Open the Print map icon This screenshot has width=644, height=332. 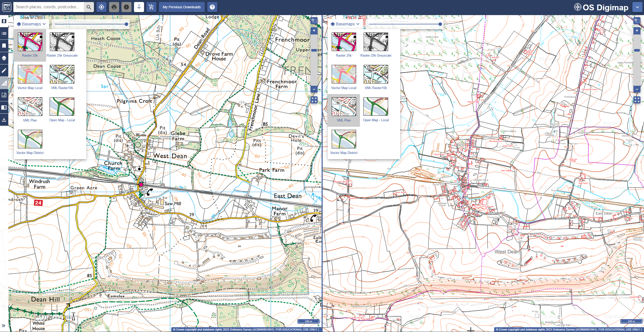pyautogui.click(x=114, y=7)
